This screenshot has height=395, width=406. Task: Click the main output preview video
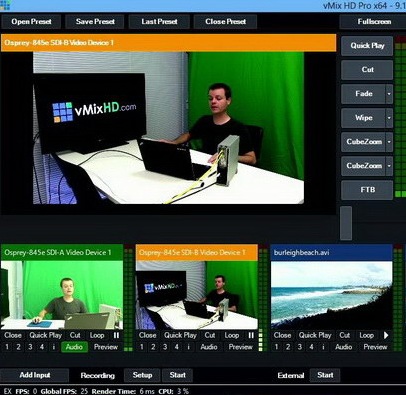tap(168, 128)
